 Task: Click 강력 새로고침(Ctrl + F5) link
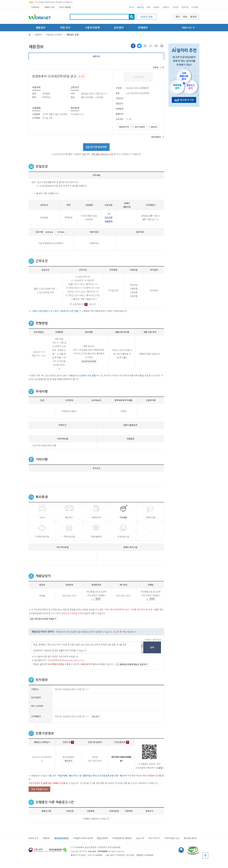[102, 154]
